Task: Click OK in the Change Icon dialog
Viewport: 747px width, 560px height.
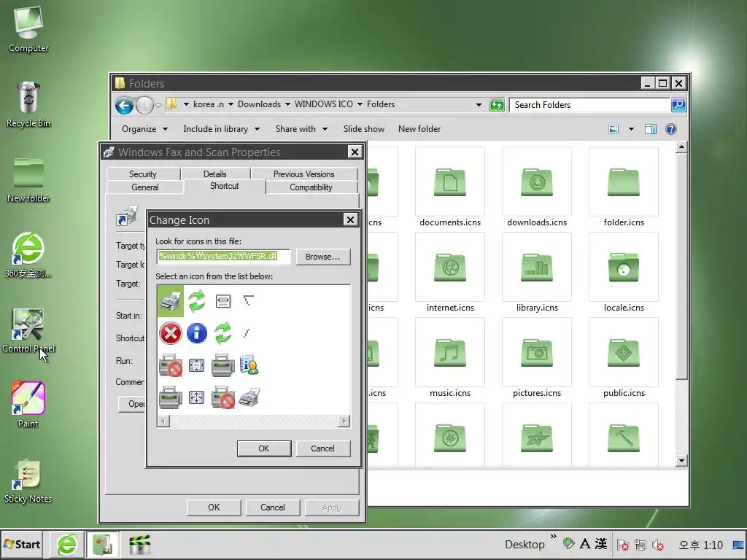Action: pyautogui.click(x=264, y=448)
